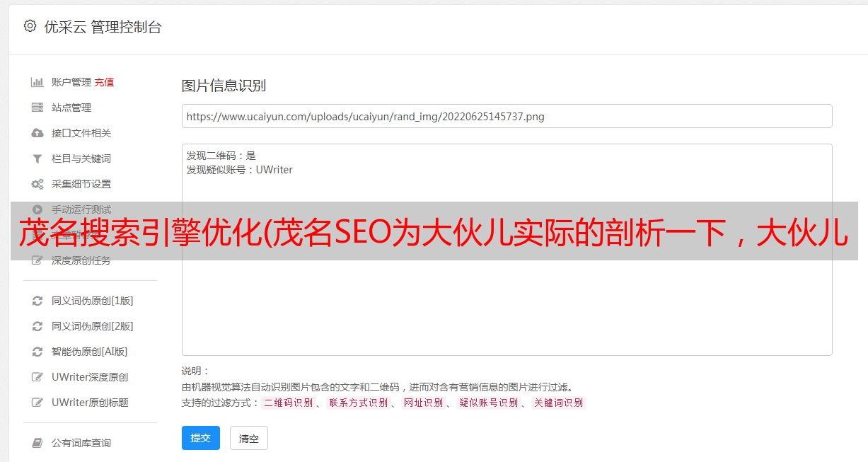This screenshot has height=462, width=868.
Task: Click the red 充值 link
Action: click(x=104, y=82)
